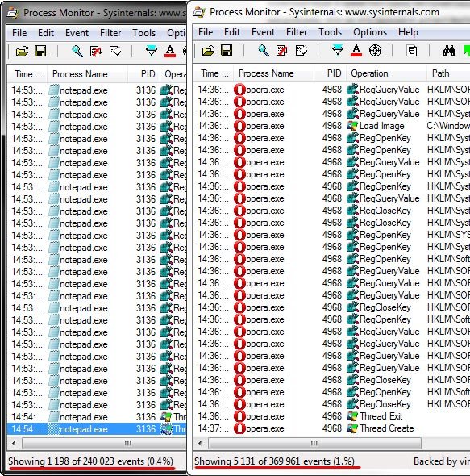Image resolution: width=470 pixels, height=476 pixels.
Task: Toggle autoscroll icon in the right window
Action: coord(282,51)
